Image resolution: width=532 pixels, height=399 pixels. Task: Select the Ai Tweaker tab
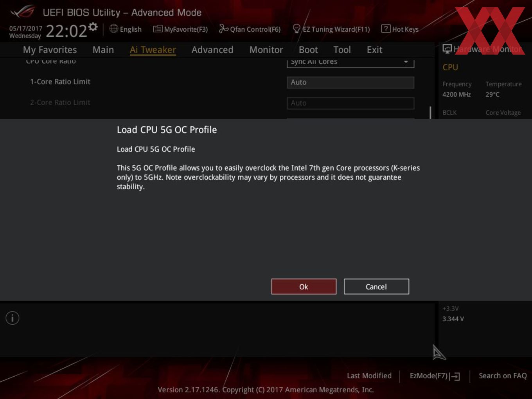[153, 50]
